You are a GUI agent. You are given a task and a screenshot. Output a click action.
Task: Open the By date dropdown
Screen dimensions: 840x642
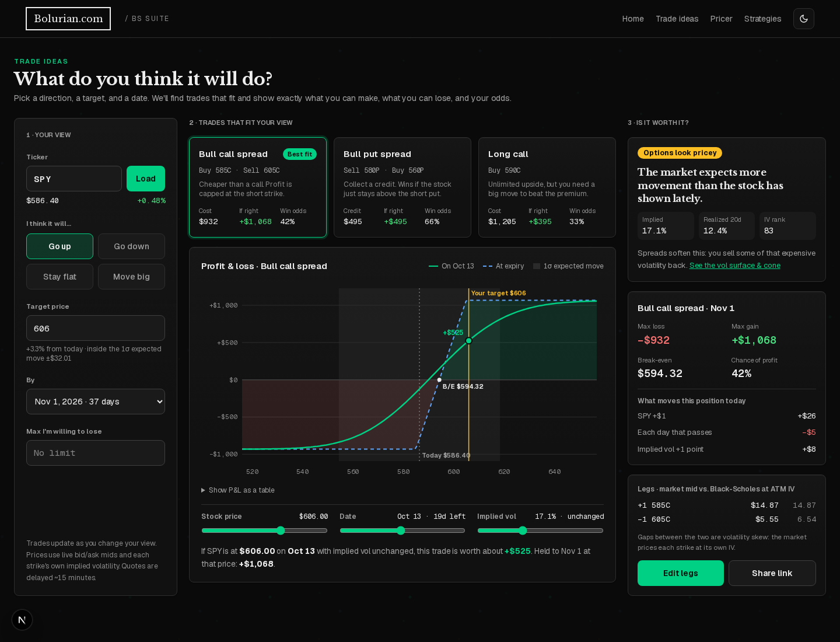pos(96,402)
